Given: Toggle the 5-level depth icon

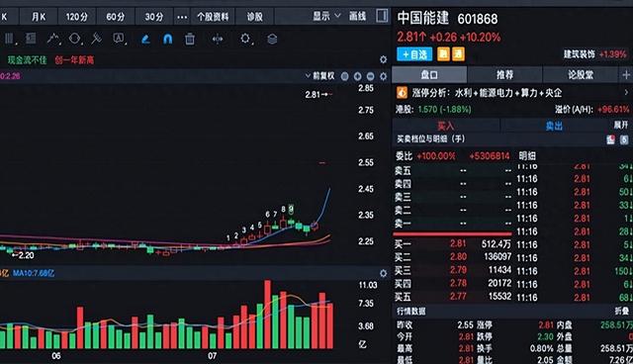Looking at the screenshot, I should pos(624,139).
